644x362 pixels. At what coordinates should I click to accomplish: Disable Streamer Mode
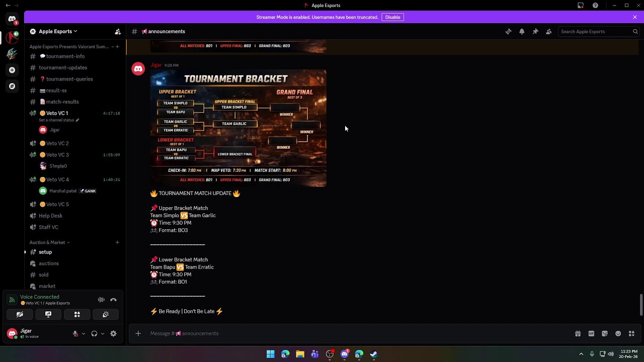click(392, 17)
